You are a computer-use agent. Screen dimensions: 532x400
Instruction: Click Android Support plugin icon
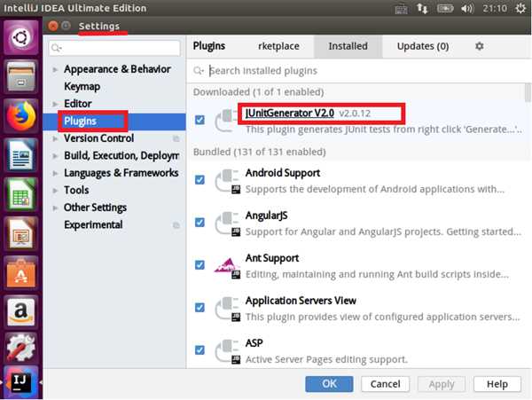[x=227, y=181]
